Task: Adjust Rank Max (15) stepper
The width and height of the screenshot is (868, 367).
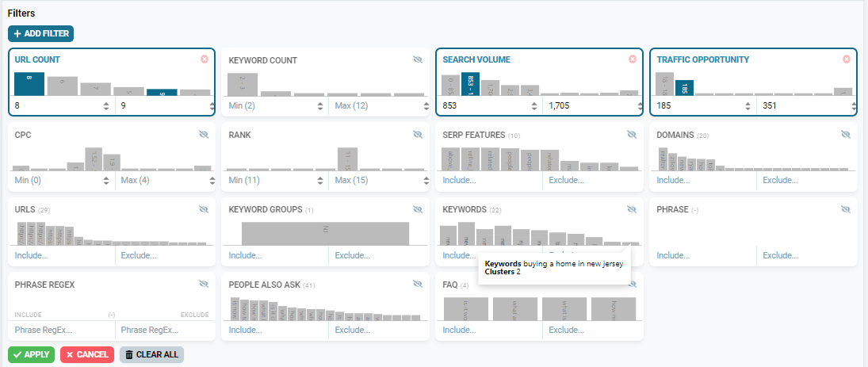Action: coord(426,181)
